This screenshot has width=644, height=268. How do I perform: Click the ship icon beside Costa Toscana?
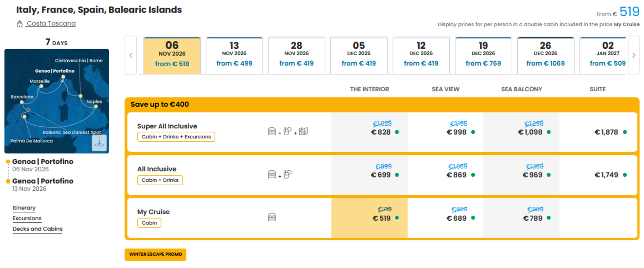(20, 24)
